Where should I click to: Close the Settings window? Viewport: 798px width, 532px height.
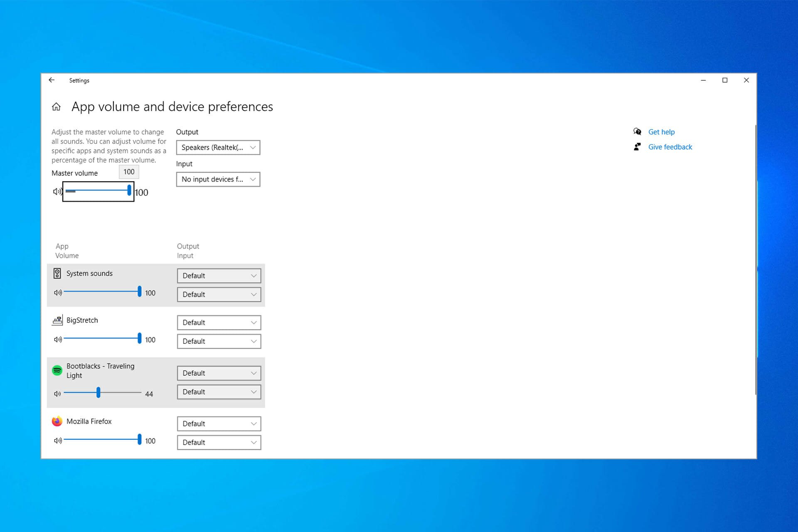point(746,80)
